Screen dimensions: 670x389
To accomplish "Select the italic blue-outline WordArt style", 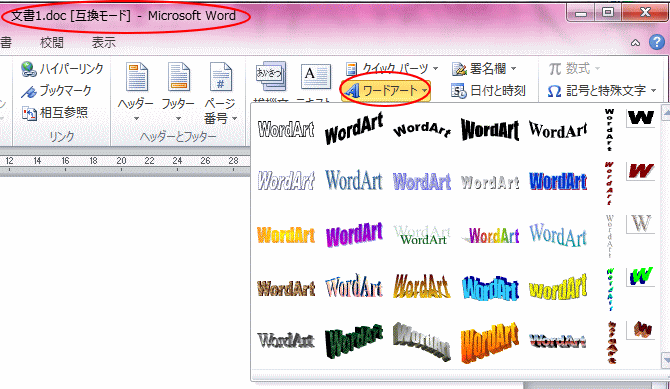I will click(x=286, y=181).
